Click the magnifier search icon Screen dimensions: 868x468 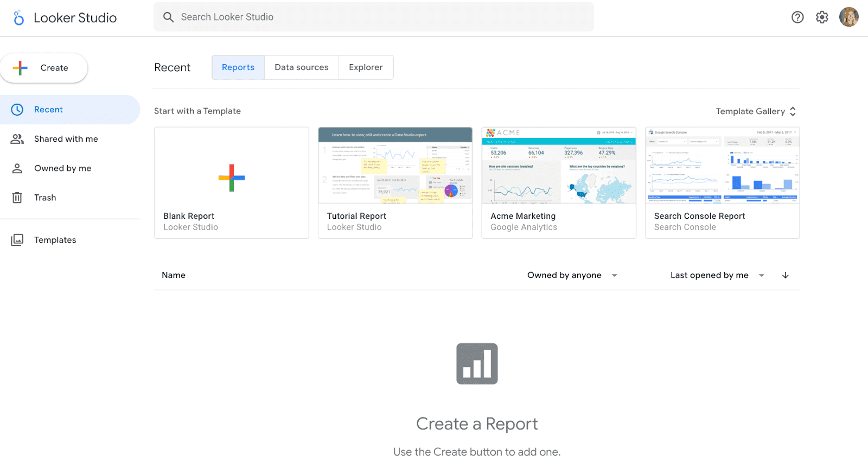pyautogui.click(x=169, y=17)
